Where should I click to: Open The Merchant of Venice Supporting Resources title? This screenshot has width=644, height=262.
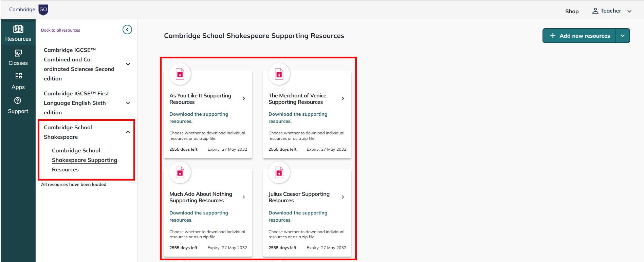click(297, 99)
